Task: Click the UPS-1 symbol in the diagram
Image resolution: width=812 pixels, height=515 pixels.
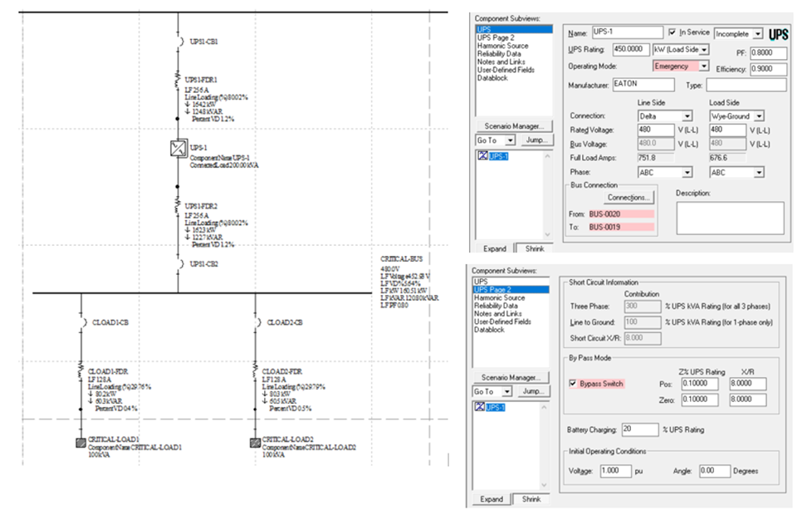Action: click(x=177, y=149)
